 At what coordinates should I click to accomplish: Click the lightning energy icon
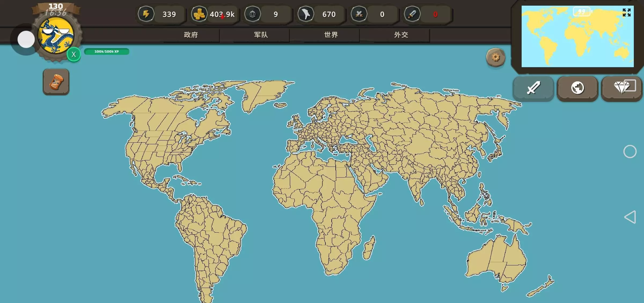(146, 14)
